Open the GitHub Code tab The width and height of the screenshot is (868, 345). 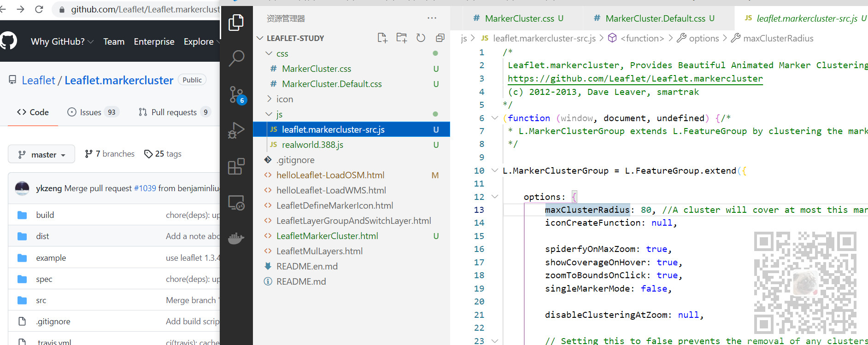pos(33,112)
